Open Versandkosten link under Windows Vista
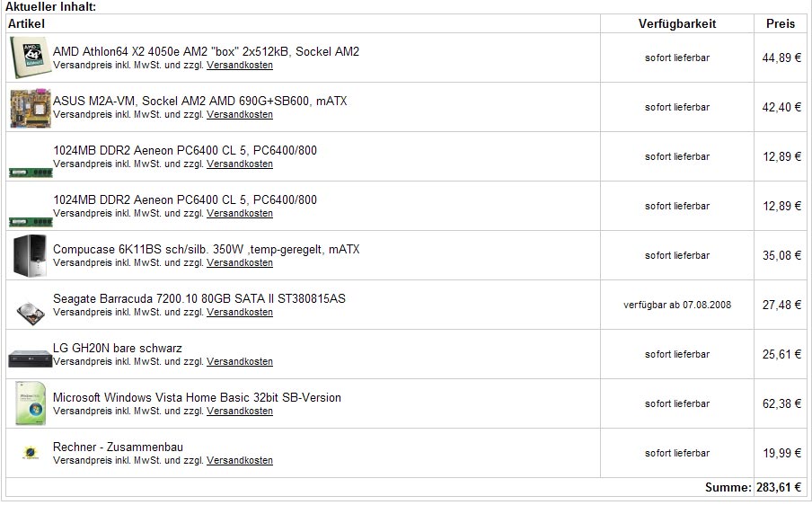Screen dimensions: 812x505 [x=240, y=412]
